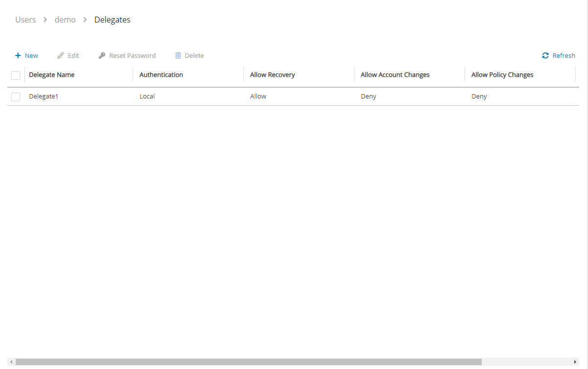Click the plus icon for New delegate
This screenshot has width=588, height=369.
point(18,55)
